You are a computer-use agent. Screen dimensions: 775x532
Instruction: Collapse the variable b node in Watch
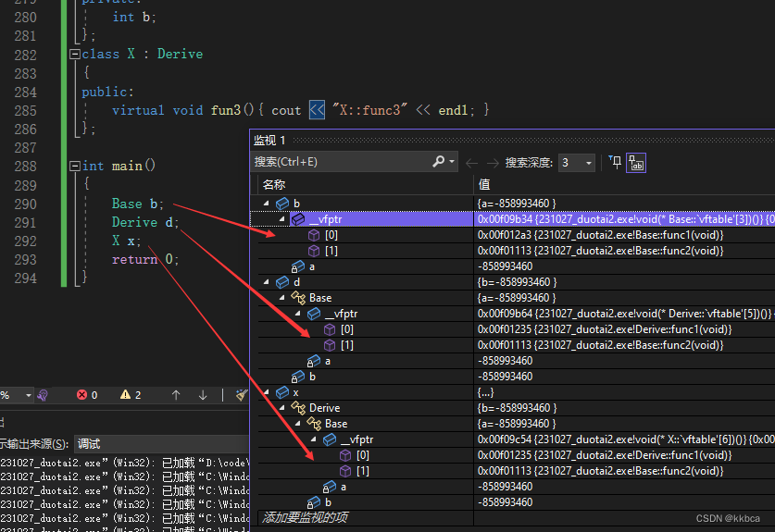pyautogui.click(x=268, y=204)
